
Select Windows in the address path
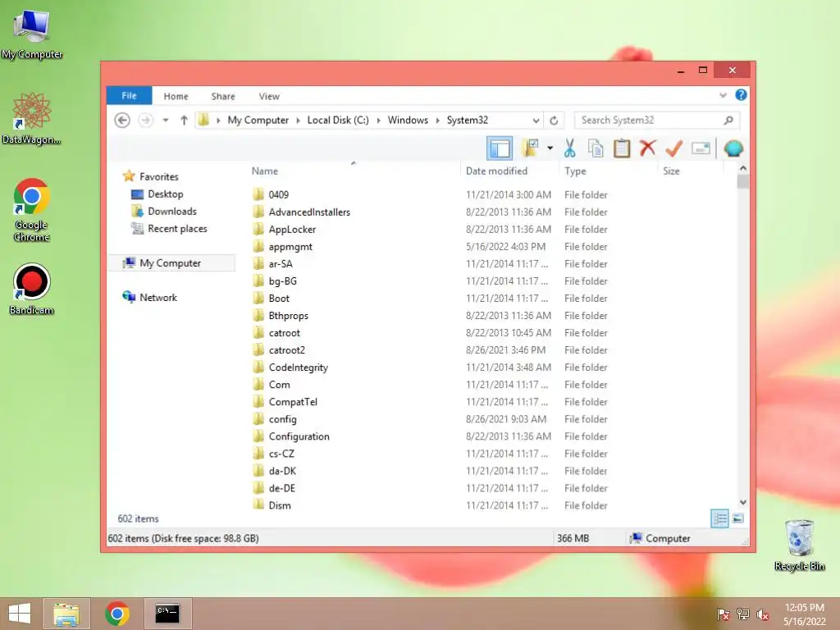pyautogui.click(x=408, y=120)
